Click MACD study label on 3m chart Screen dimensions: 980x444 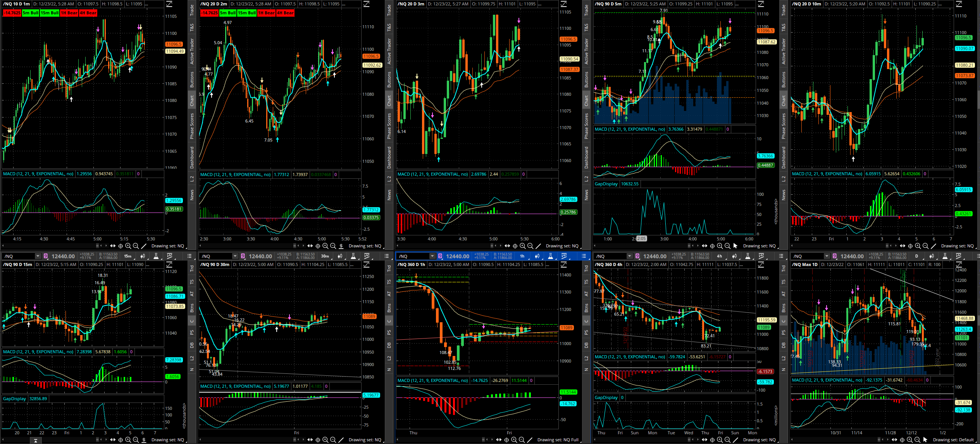click(x=433, y=174)
